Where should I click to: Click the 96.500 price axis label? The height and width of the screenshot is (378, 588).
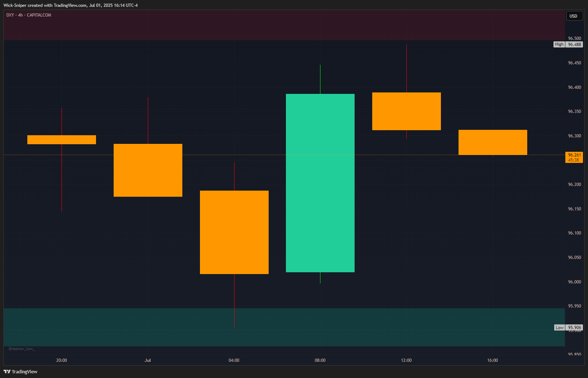tap(574, 38)
